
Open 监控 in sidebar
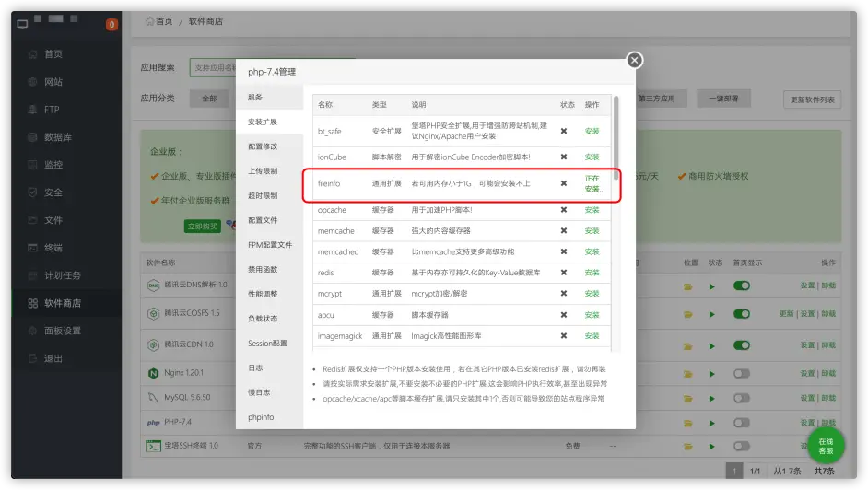coord(53,165)
